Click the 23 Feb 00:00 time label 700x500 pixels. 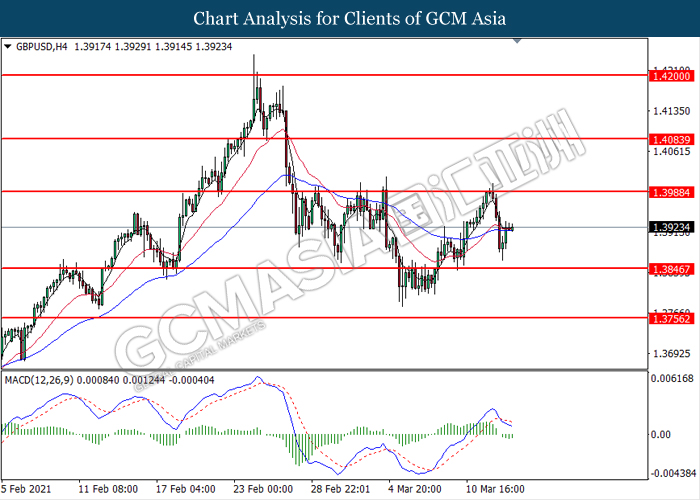coord(263,489)
